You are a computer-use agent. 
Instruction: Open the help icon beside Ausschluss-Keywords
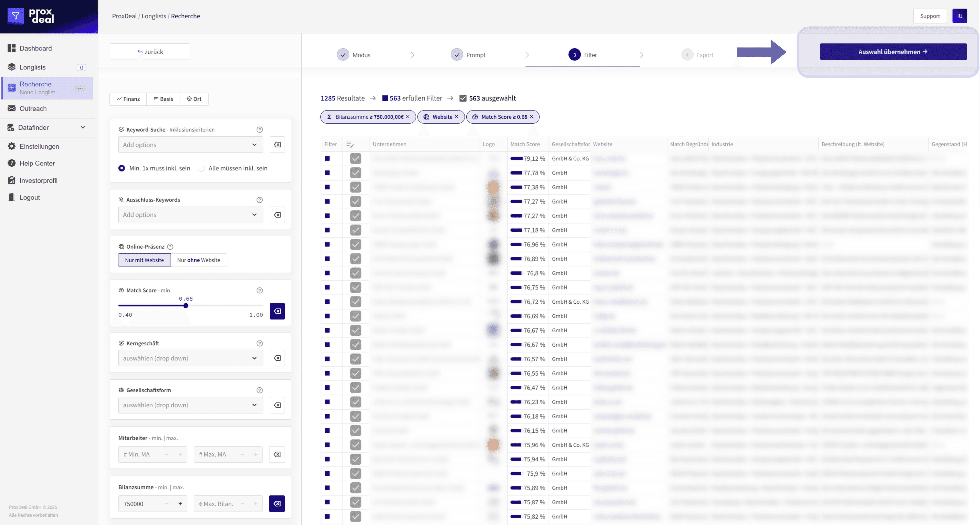click(259, 200)
